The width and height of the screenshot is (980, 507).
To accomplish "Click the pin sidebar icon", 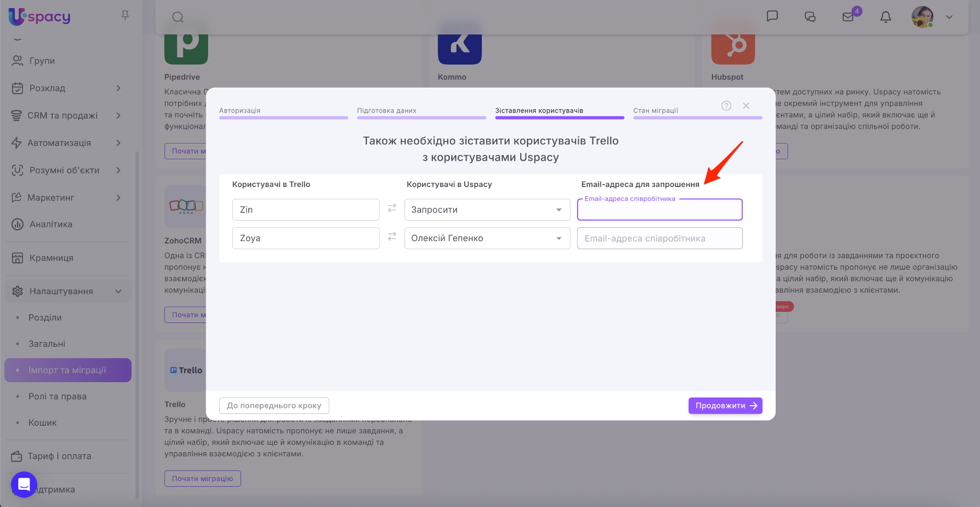I will (125, 15).
